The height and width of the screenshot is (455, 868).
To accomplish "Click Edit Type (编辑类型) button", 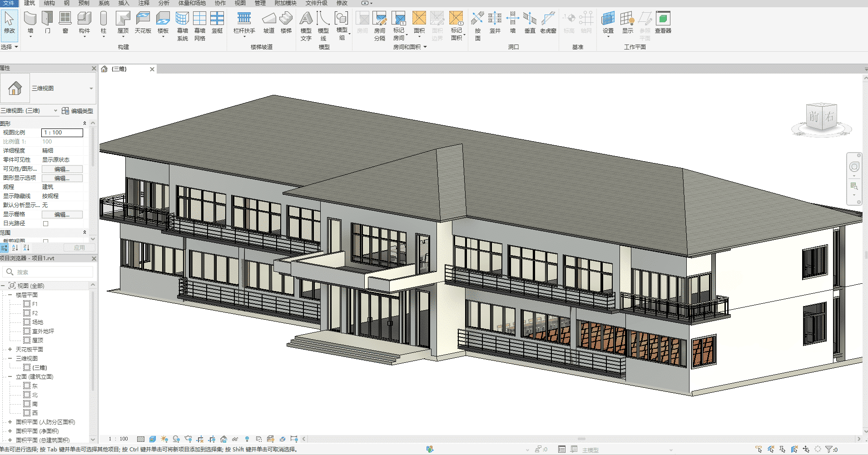I will pos(77,111).
